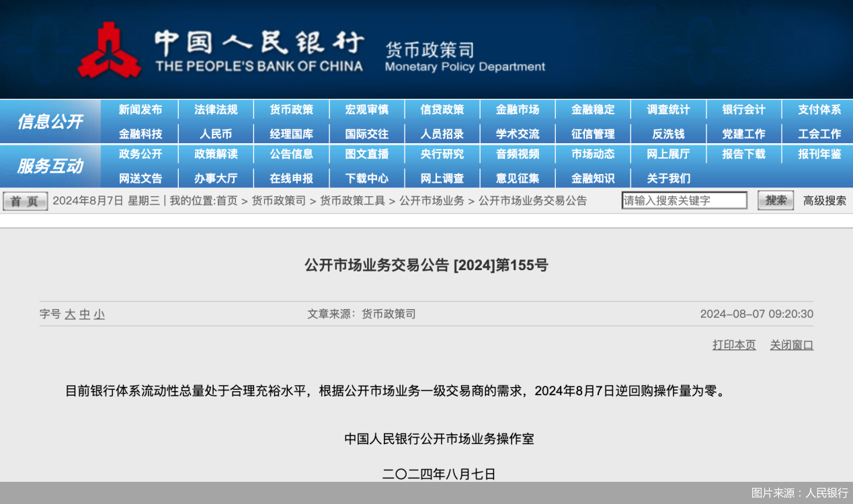Screen dimensions: 853x504
Task: Click 公开市场业务 breadcrumb link
Action: (432, 201)
